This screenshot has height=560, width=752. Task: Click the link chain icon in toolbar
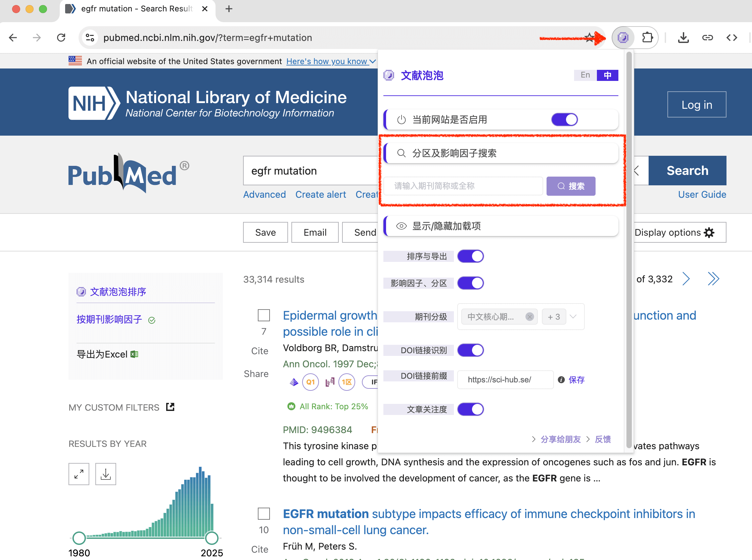point(707,38)
